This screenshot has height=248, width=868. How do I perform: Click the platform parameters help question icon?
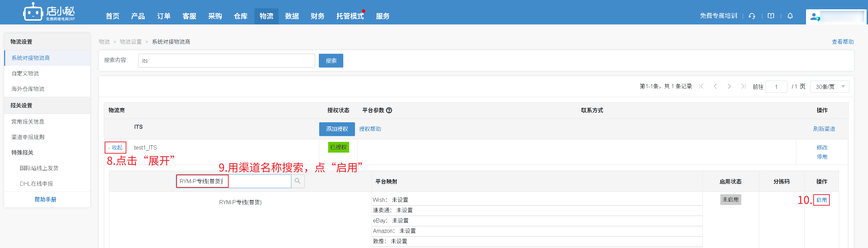(389, 111)
